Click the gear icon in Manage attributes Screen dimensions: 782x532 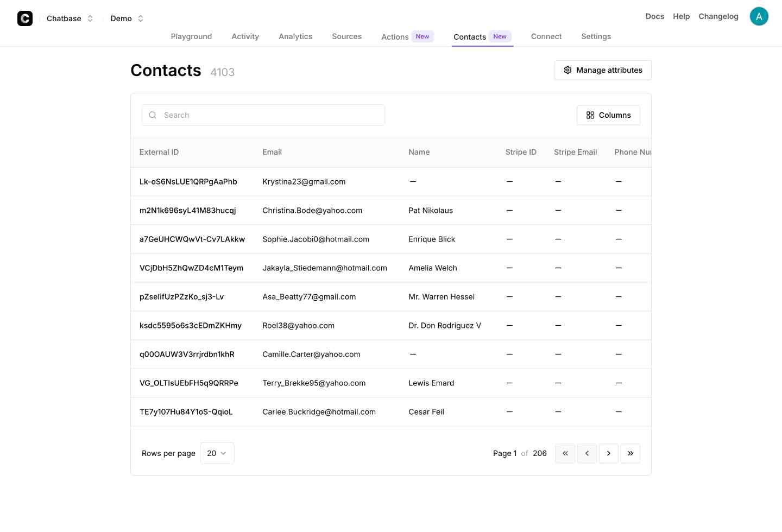(567, 70)
